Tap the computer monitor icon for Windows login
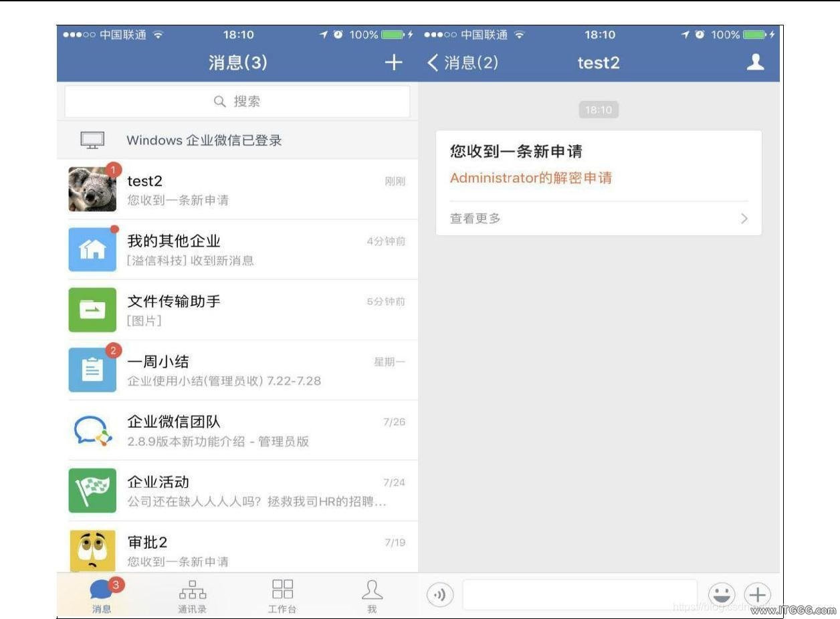 (92, 140)
